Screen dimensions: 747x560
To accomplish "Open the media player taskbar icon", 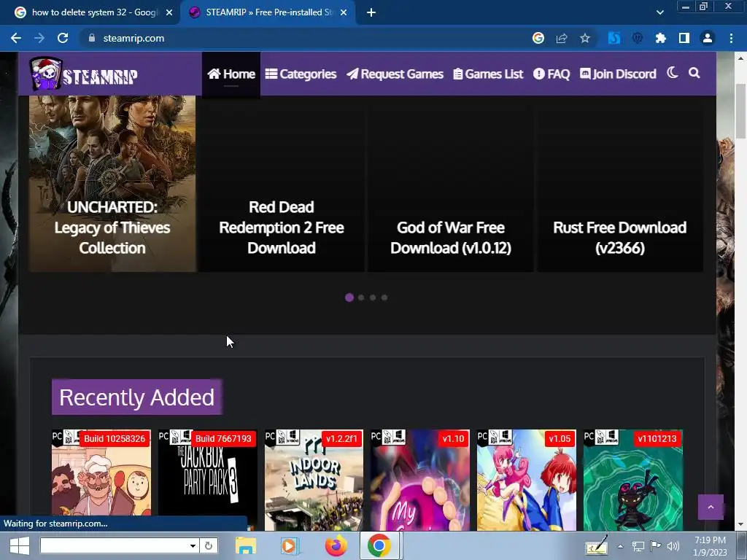I will point(289,545).
